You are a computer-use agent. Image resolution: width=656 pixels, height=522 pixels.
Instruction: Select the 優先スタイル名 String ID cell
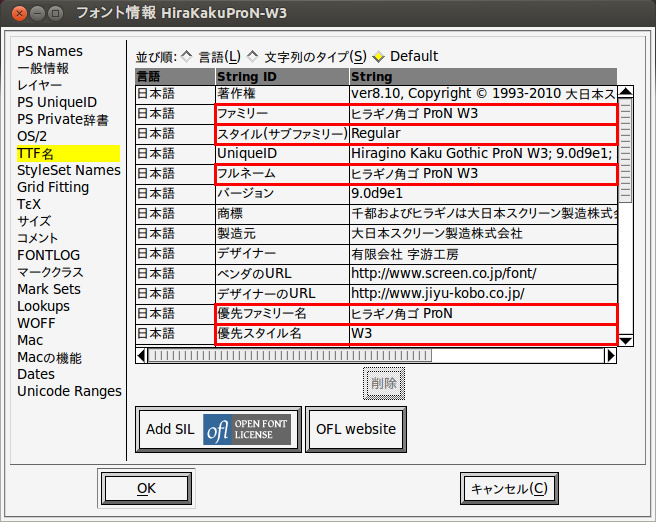pyautogui.click(x=282, y=333)
